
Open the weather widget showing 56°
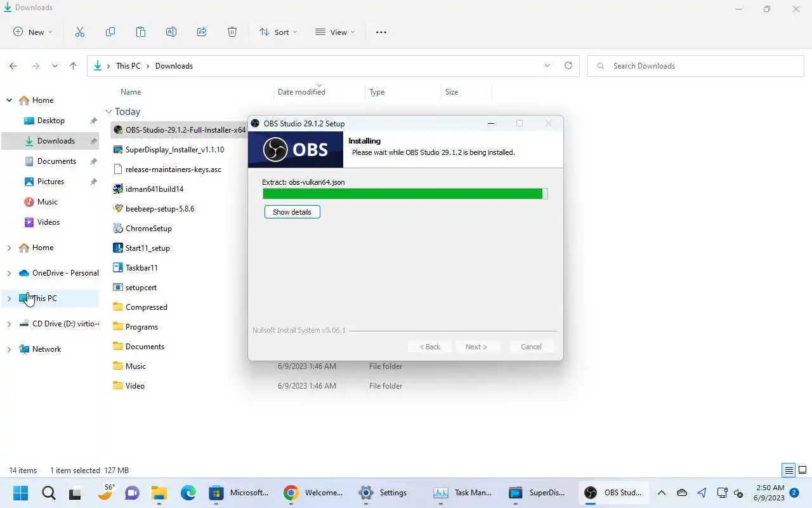pyautogui.click(x=105, y=492)
